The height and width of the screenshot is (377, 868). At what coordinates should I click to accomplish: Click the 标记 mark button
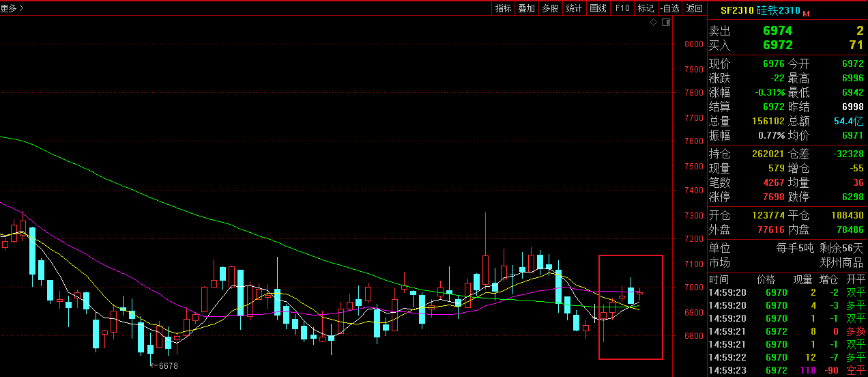645,8
